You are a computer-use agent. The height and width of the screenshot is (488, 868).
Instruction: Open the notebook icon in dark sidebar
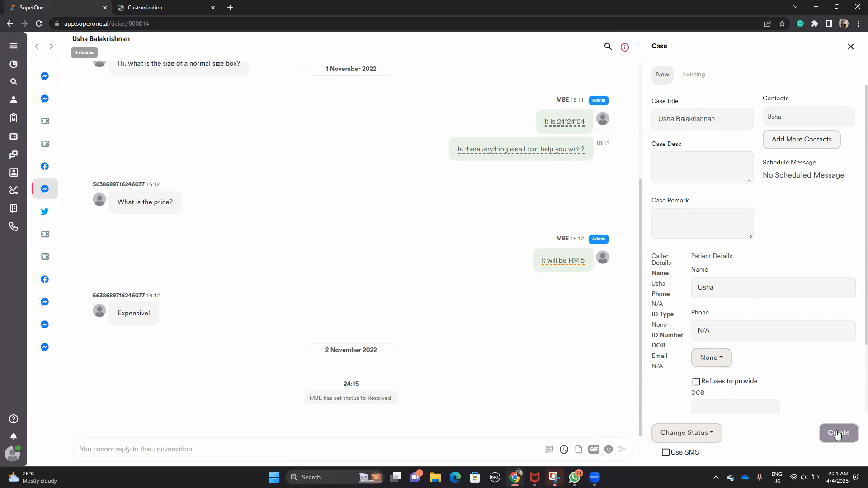14,208
